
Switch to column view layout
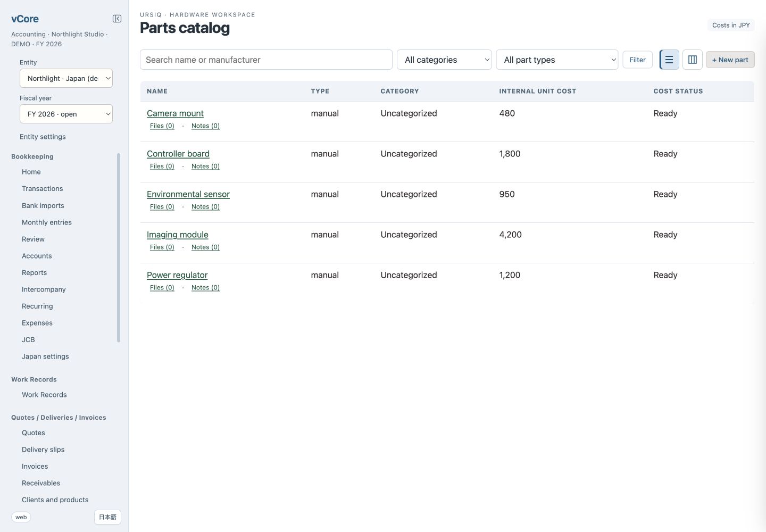693,60
